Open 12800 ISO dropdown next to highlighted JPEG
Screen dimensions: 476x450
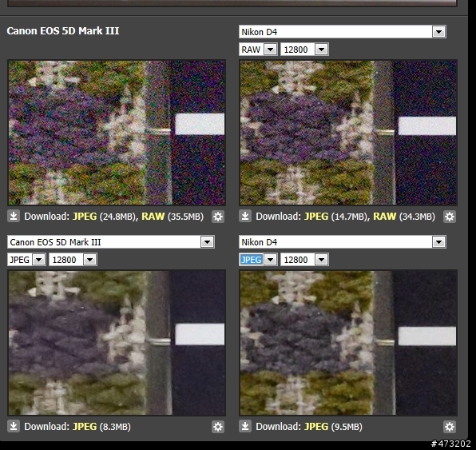click(304, 260)
